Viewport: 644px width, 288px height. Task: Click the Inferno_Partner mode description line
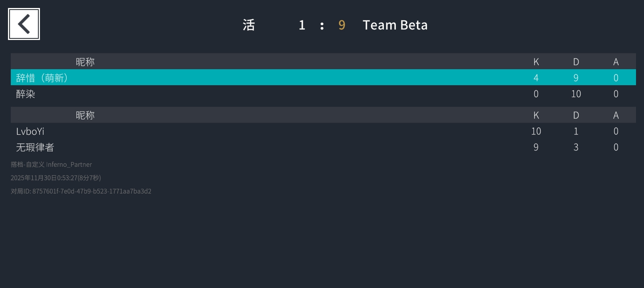click(52, 164)
